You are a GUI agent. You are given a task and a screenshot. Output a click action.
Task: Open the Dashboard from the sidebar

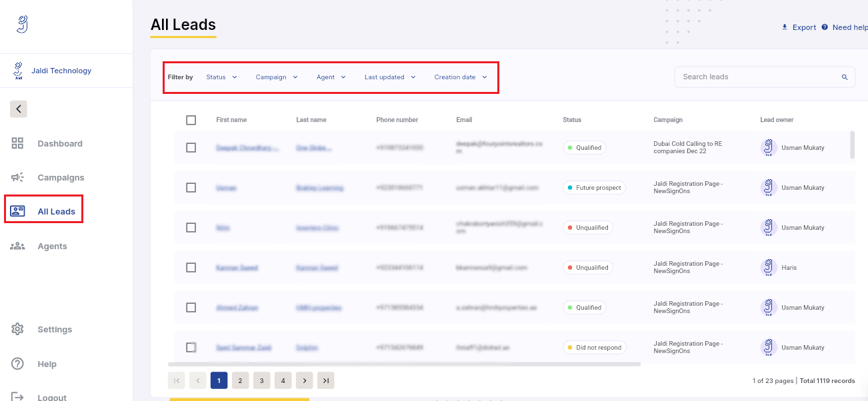(x=59, y=143)
